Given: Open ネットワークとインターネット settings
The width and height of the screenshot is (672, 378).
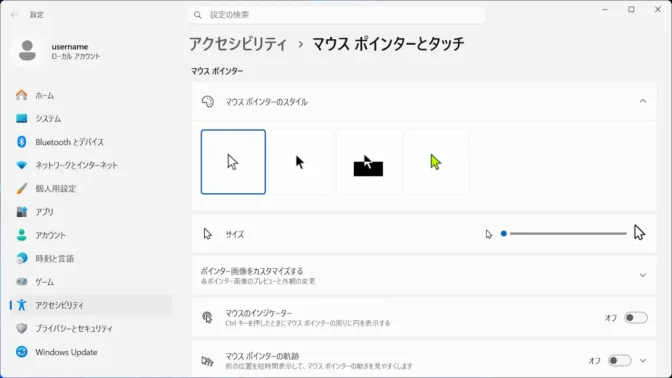Looking at the screenshot, I should pyautogui.click(x=91, y=165).
